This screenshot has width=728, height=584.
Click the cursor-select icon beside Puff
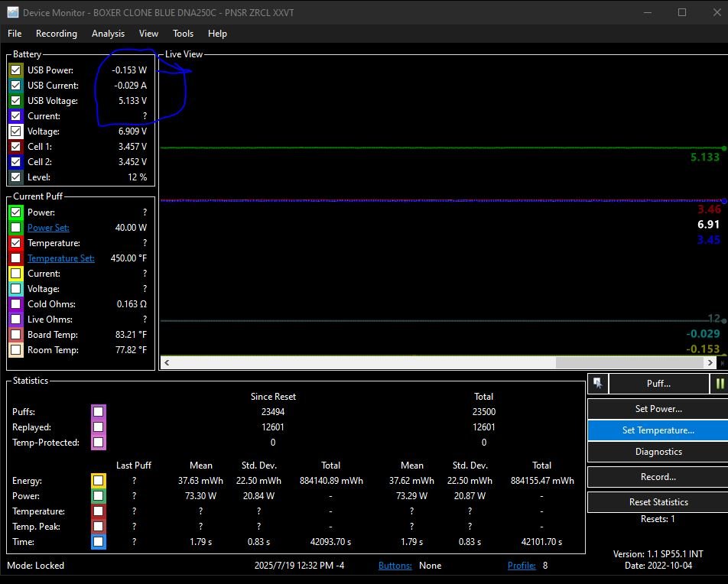pyautogui.click(x=596, y=384)
